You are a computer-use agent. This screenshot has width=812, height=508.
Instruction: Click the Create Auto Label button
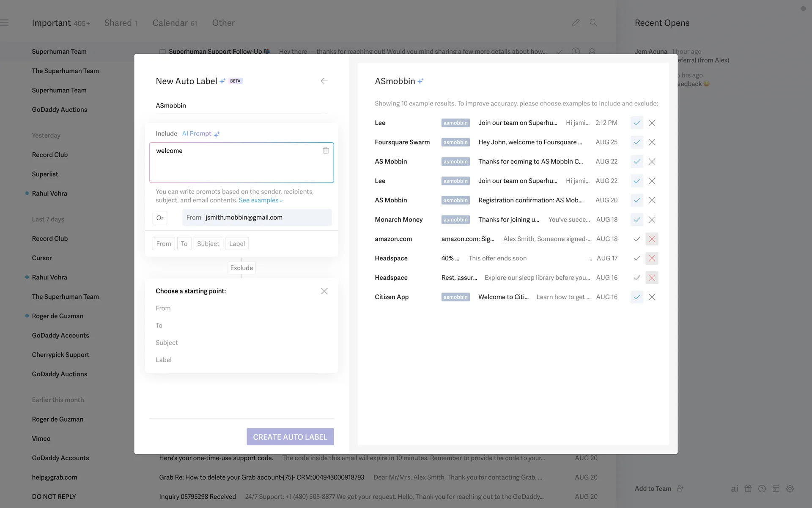pyautogui.click(x=290, y=437)
